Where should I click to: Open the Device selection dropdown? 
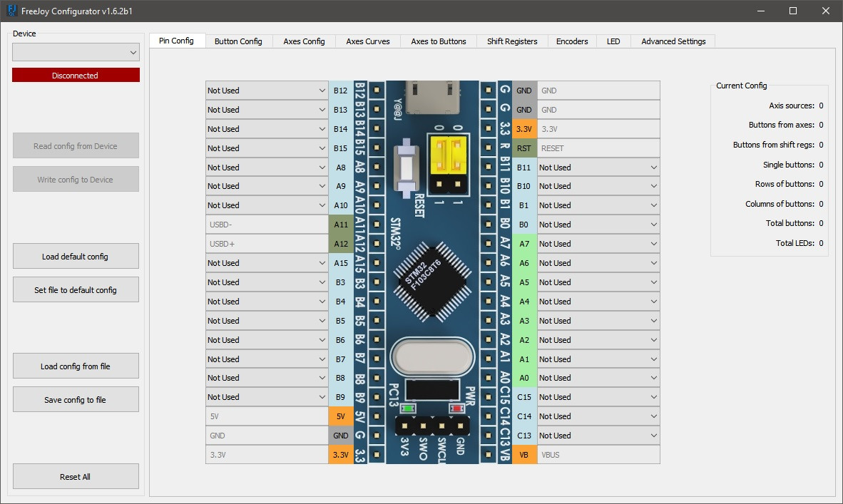tap(76, 52)
